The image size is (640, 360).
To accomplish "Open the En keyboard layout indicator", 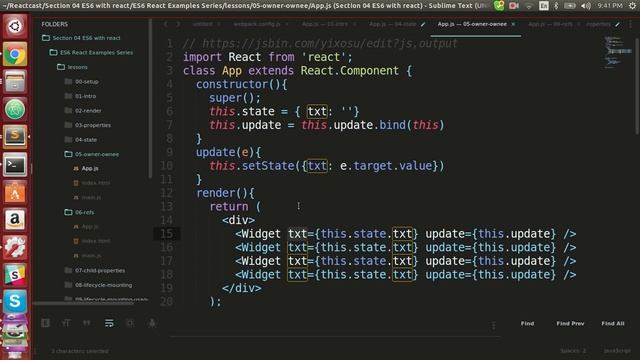I will pyautogui.click(x=543, y=6).
